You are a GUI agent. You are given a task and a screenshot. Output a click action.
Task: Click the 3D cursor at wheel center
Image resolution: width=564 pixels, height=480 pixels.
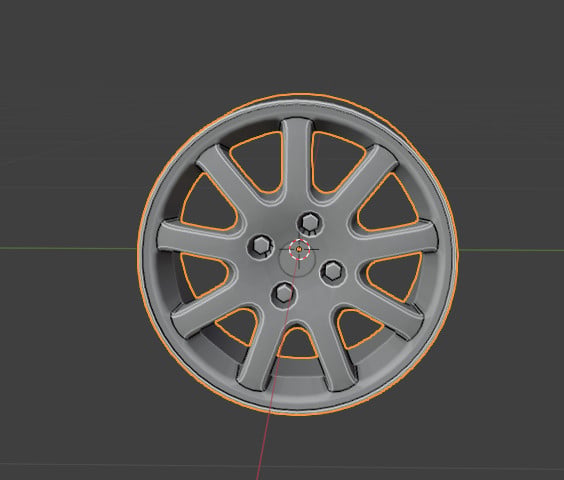[x=299, y=249]
